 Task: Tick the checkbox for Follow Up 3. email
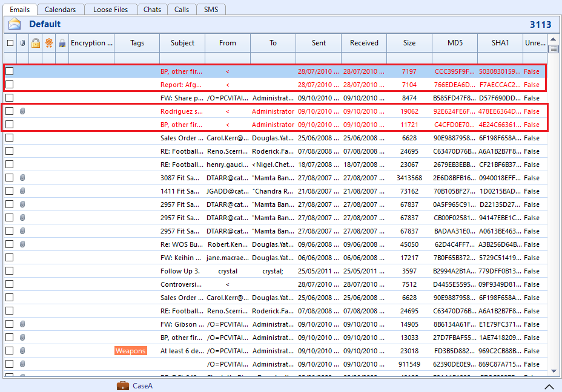tap(10, 270)
